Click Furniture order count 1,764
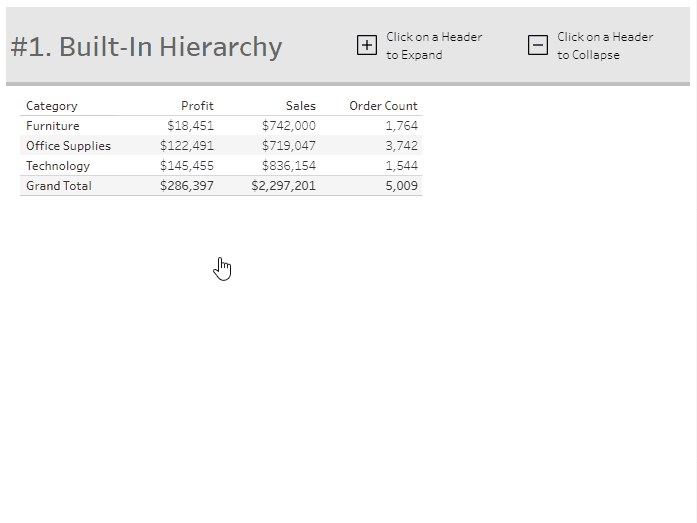The width and height of the screenshot is (697, 523). 401,126
